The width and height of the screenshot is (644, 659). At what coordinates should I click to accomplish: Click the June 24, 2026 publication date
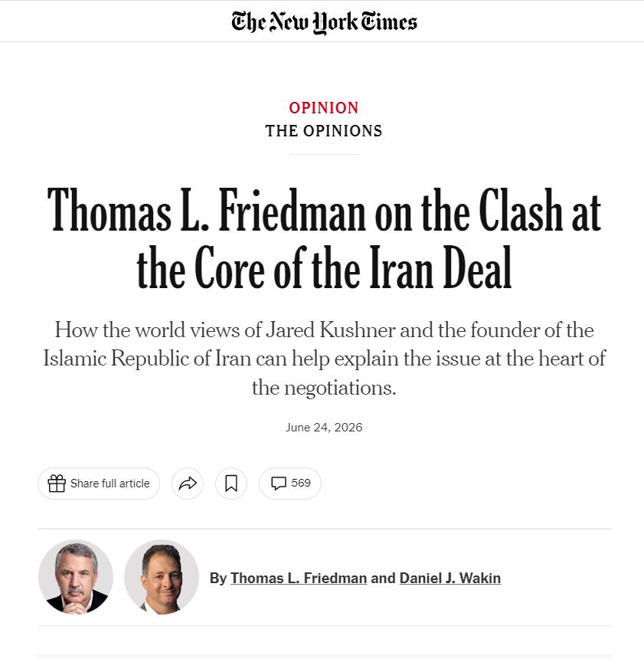tap(324, 428)
